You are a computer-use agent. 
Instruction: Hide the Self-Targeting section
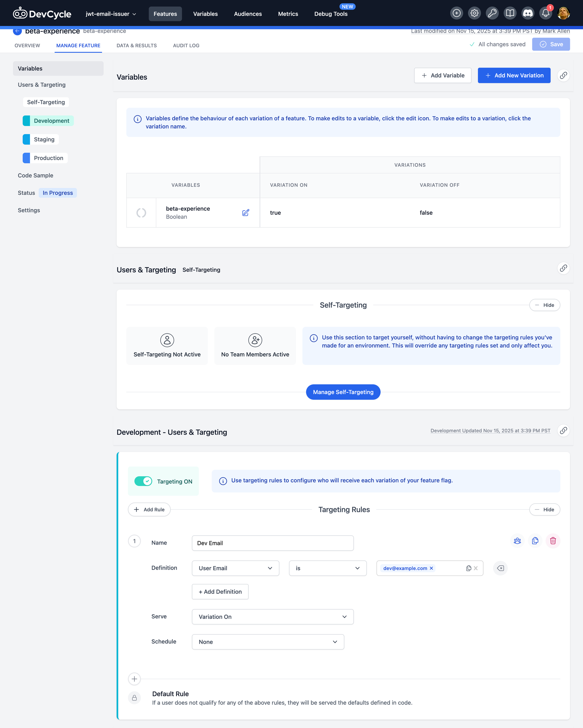click(x=545, y=305)
